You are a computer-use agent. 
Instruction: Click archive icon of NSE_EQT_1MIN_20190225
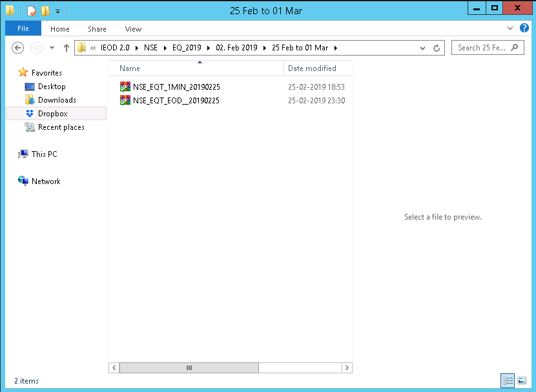pos(125,87)
